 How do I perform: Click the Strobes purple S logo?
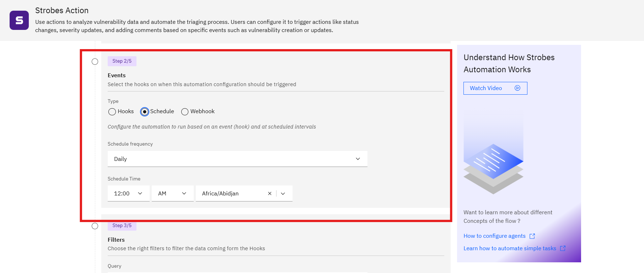coord(19,20)
